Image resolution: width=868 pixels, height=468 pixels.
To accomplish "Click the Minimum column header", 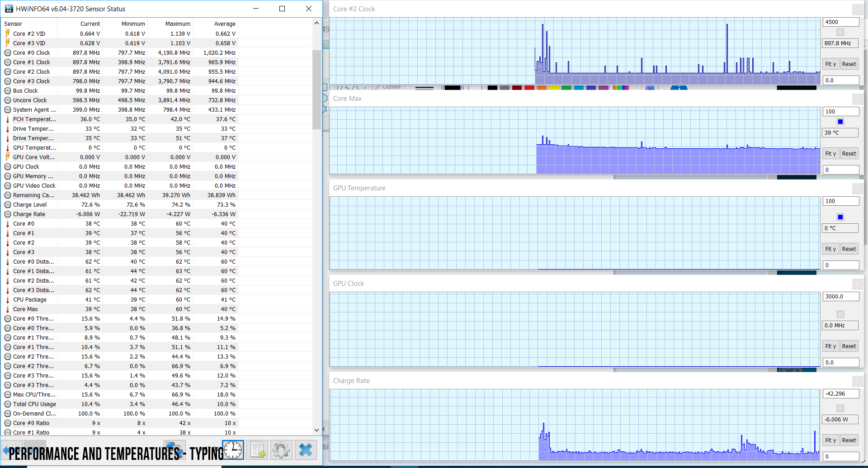I will click(x=125, y=24).
